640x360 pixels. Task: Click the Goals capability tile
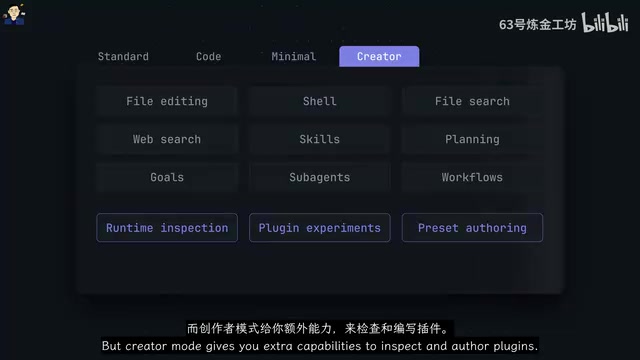[x=167, y=177]
